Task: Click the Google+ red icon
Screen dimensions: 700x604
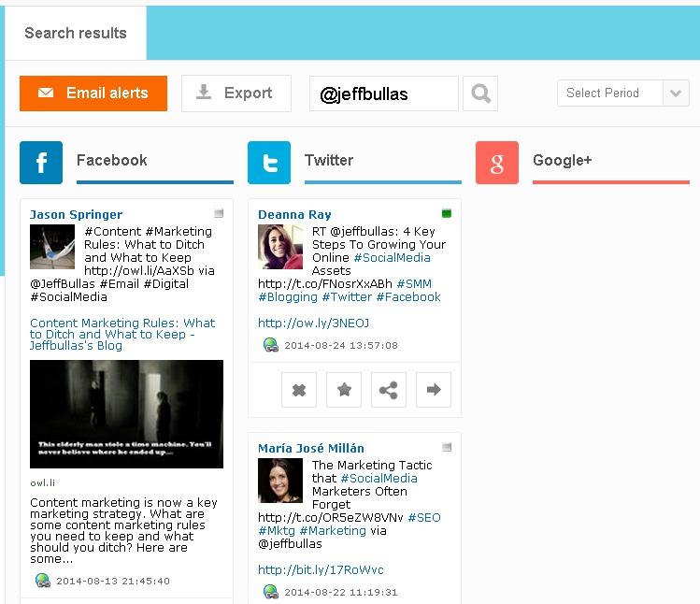Action: [x=497, y=163]
